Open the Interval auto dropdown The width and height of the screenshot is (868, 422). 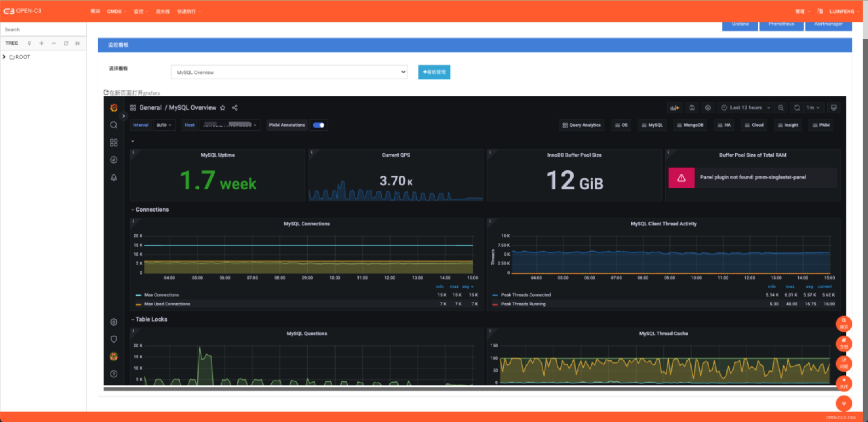pos(164,125)
